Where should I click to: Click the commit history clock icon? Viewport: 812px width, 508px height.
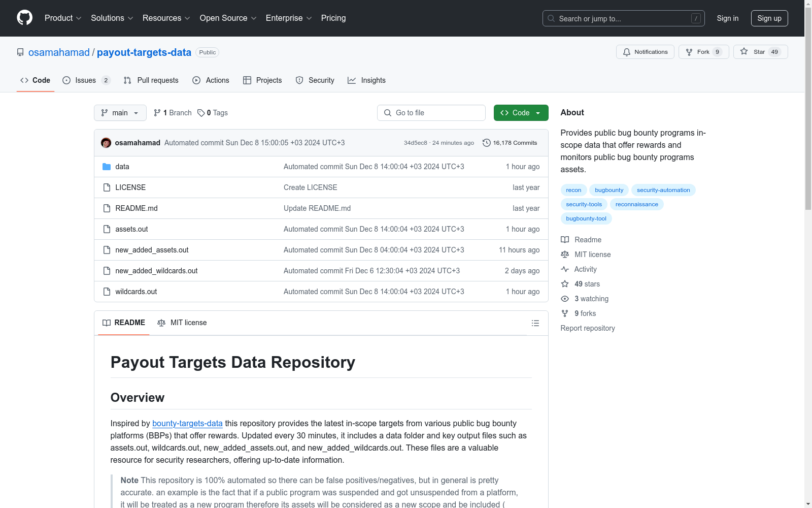tap(487, 143)
